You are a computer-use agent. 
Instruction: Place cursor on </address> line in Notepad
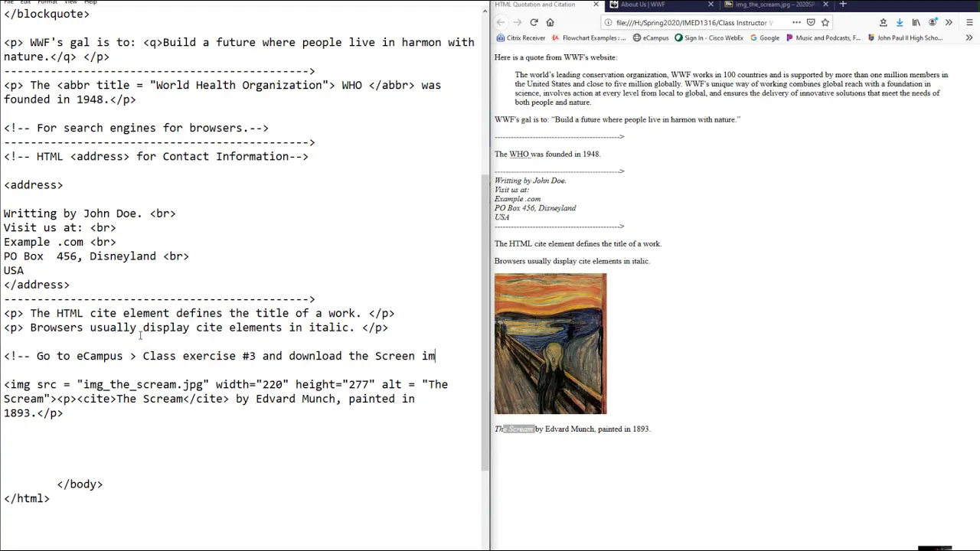tap(37, 285)
